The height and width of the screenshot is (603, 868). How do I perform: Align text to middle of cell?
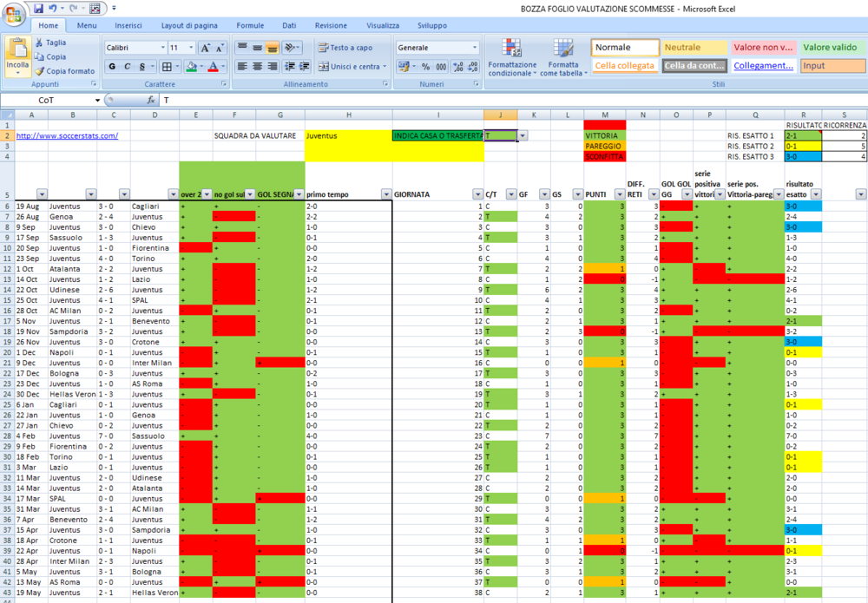click(x=257, y=48)
